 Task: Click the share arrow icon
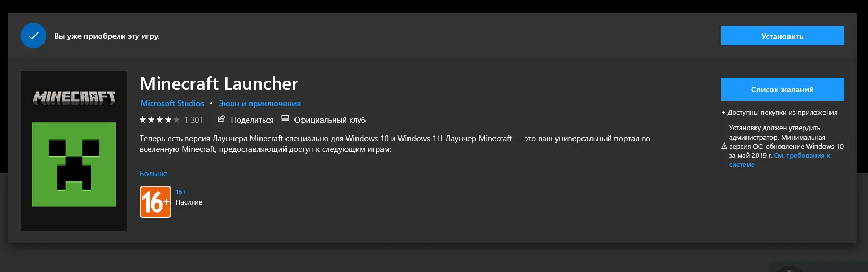coord(221,119)
